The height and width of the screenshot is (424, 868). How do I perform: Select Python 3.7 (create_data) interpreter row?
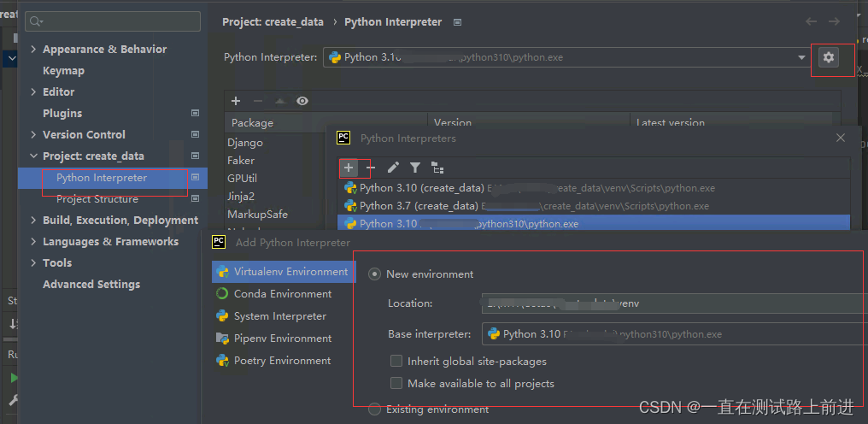(x=594, y=206)
